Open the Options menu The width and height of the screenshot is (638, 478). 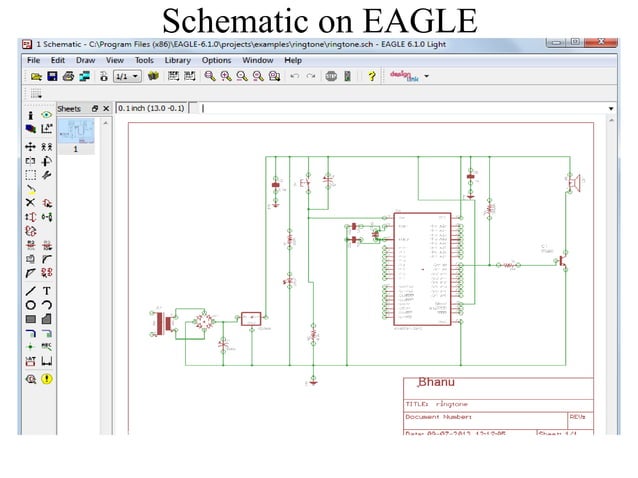coord(216,60)
